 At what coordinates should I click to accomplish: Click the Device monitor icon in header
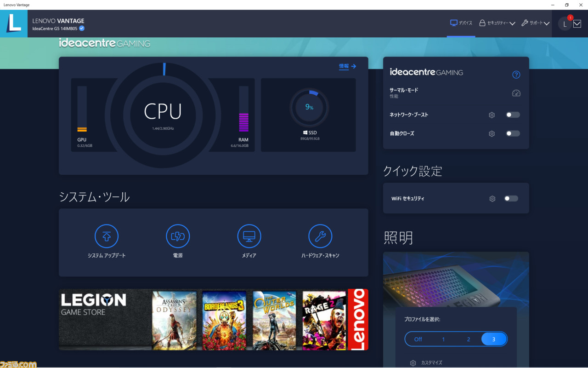click(x=453, y=23)
